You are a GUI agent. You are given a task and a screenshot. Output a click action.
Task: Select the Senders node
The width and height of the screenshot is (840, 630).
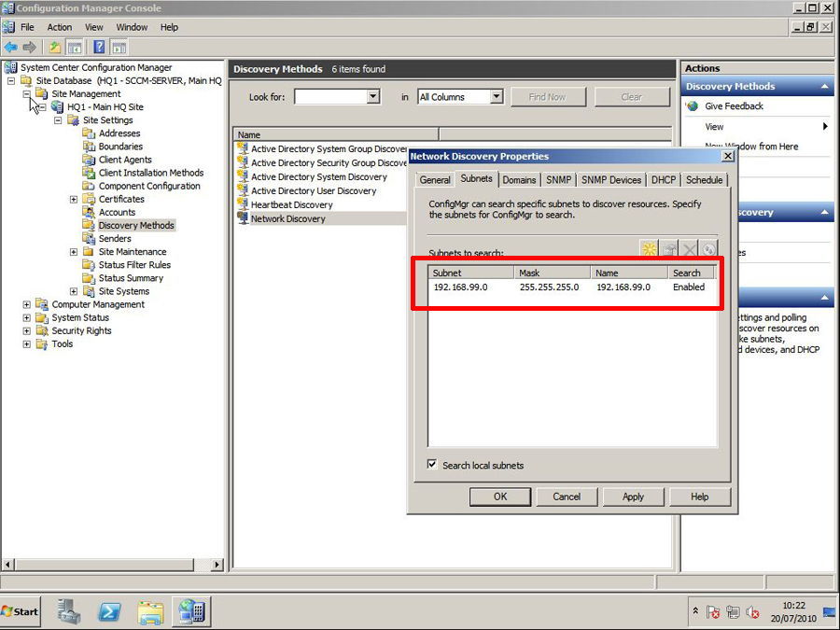click(x=114, y=238)
